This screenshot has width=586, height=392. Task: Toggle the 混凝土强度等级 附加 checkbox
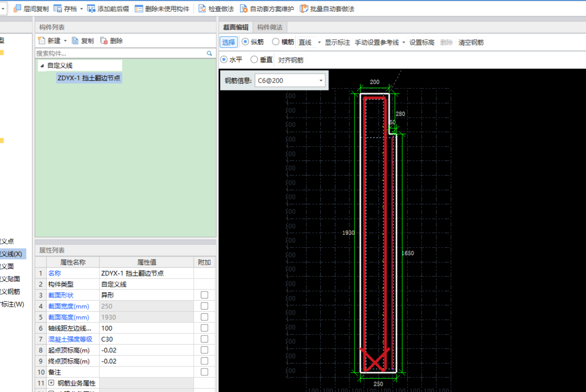click(x=205, y=339)
